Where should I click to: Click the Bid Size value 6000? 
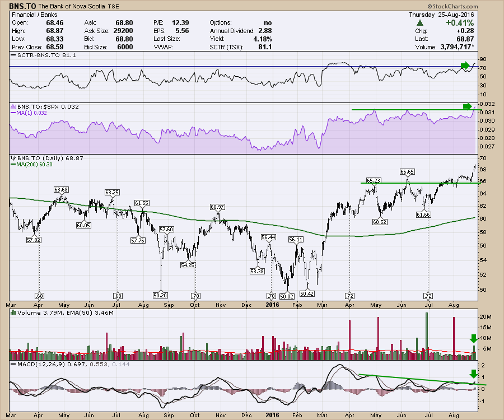pyautogui.click(x=125, y=47)
